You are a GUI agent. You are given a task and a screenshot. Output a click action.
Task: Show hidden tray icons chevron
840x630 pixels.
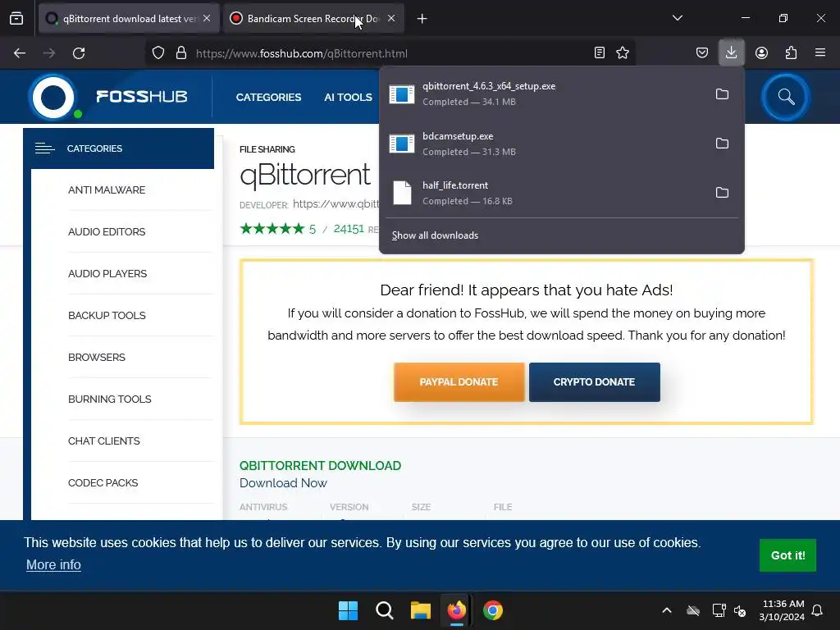click(667, 610)
